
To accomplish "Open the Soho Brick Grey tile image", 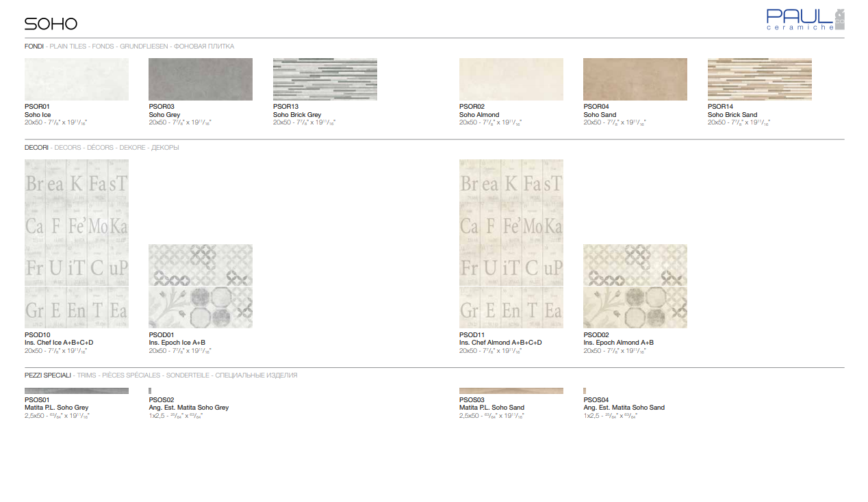I will coord(324,79).
